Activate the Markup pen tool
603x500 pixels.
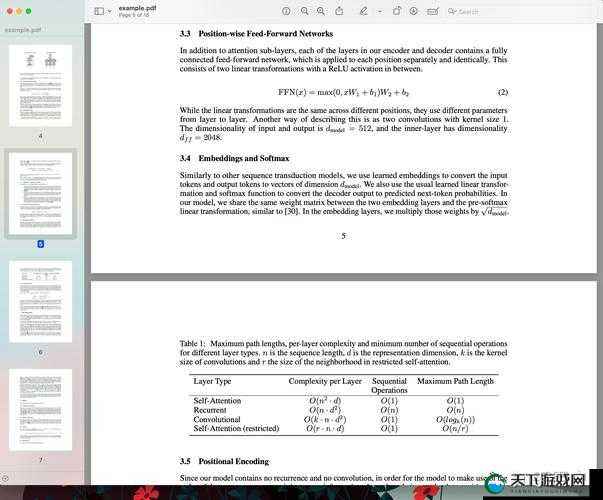(363, 11)
